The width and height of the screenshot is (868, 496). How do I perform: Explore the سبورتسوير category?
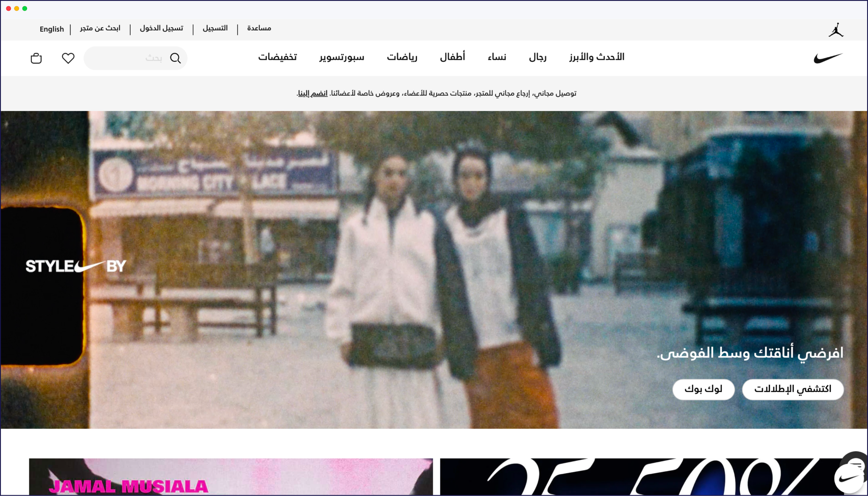(342, 57)
